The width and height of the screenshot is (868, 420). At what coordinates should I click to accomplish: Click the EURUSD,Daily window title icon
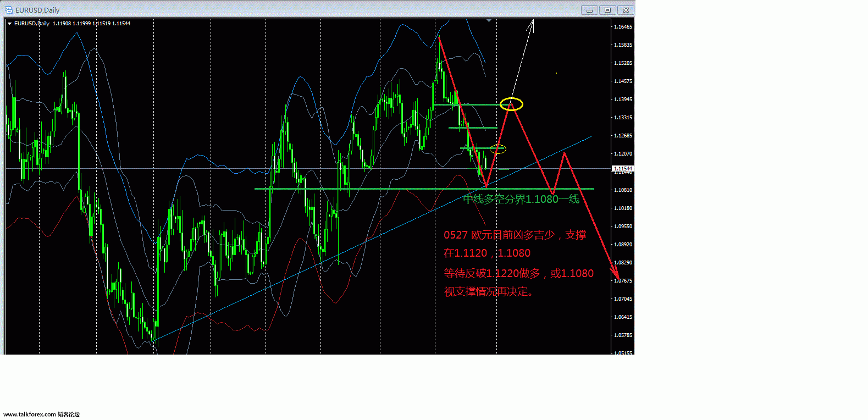[x=9, y=10]
